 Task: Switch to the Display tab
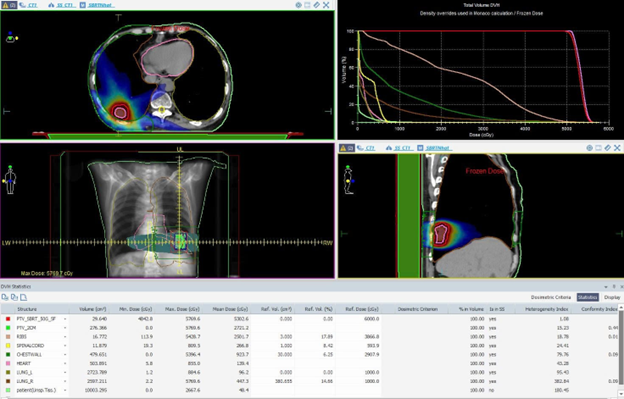(x=612, y=297)
